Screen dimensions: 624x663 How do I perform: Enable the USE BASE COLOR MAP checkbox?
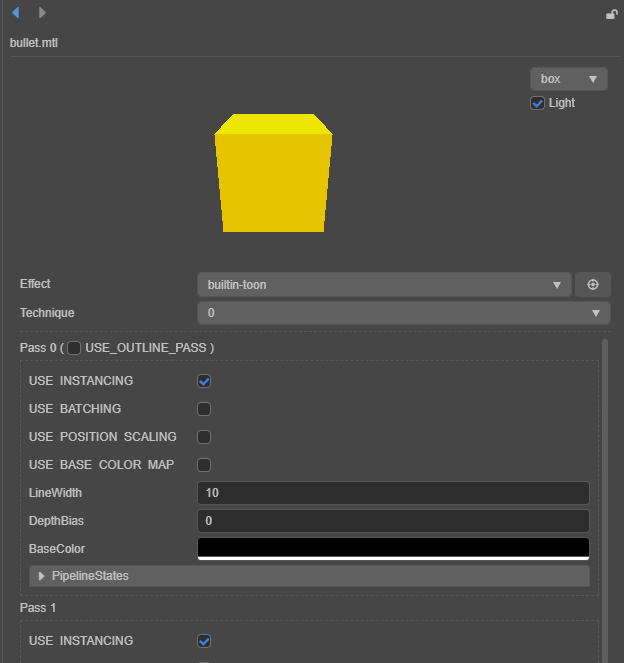click(204, 465)
